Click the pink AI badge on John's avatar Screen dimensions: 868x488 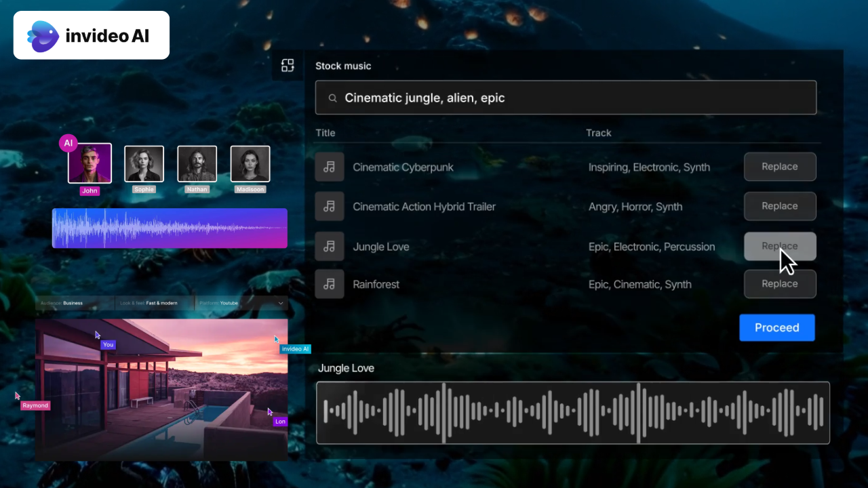pos(68,143)
